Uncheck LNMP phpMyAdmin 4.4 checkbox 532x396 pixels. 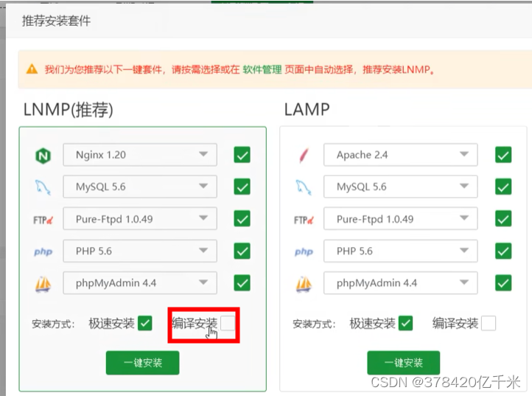[x=242, y=283]
